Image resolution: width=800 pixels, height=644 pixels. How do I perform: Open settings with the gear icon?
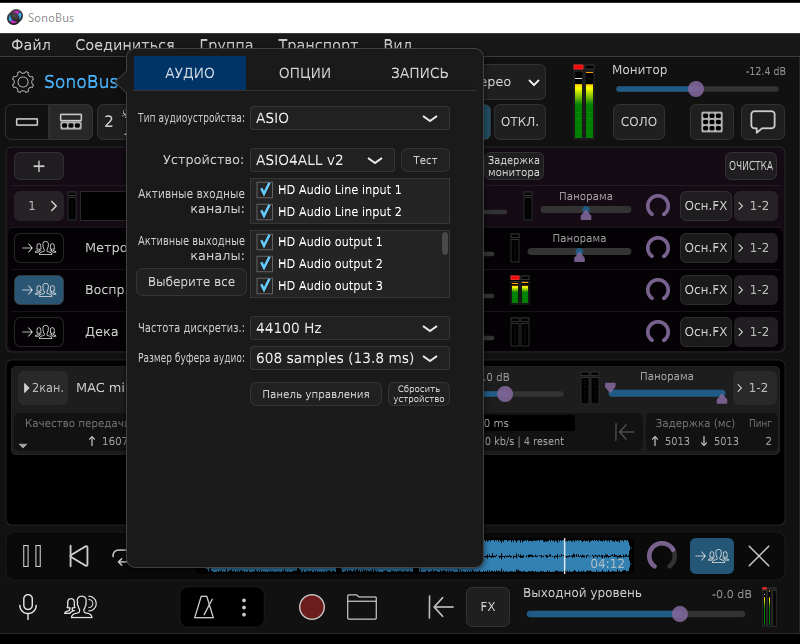[x=23, y=82]
